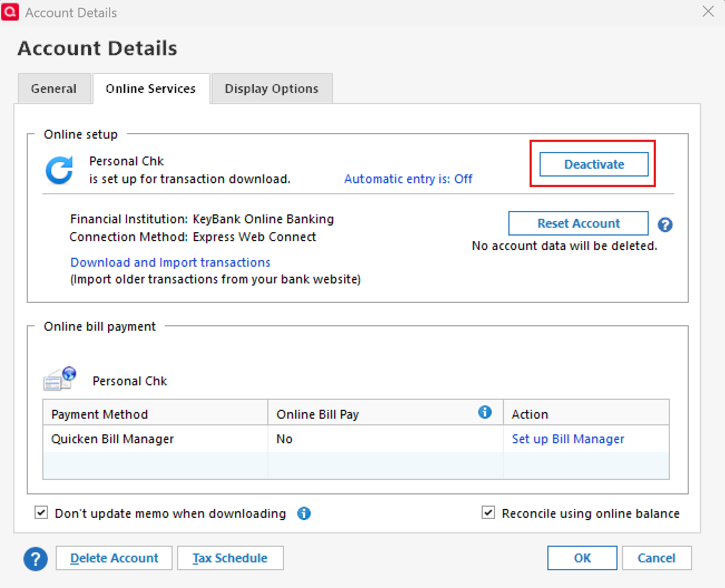This screenshot has height=588, width=725.
Task: Open the Automatic entry is: Off link
Action: tap(408, 179)
